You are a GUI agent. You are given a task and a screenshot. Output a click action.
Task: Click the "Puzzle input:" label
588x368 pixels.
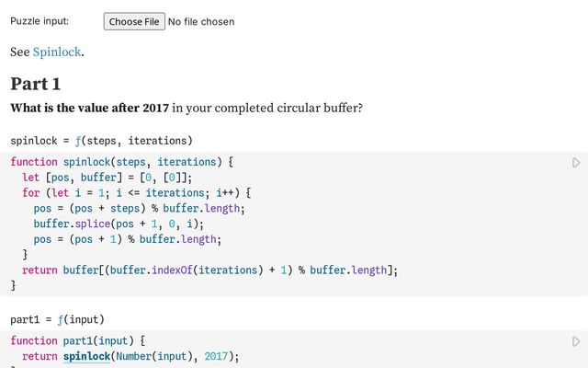tap(39, 21)
